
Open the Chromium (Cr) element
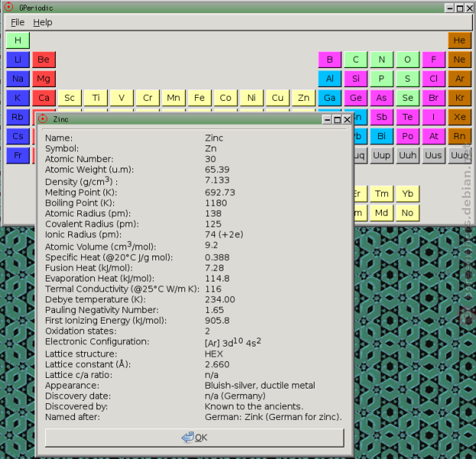148,98
